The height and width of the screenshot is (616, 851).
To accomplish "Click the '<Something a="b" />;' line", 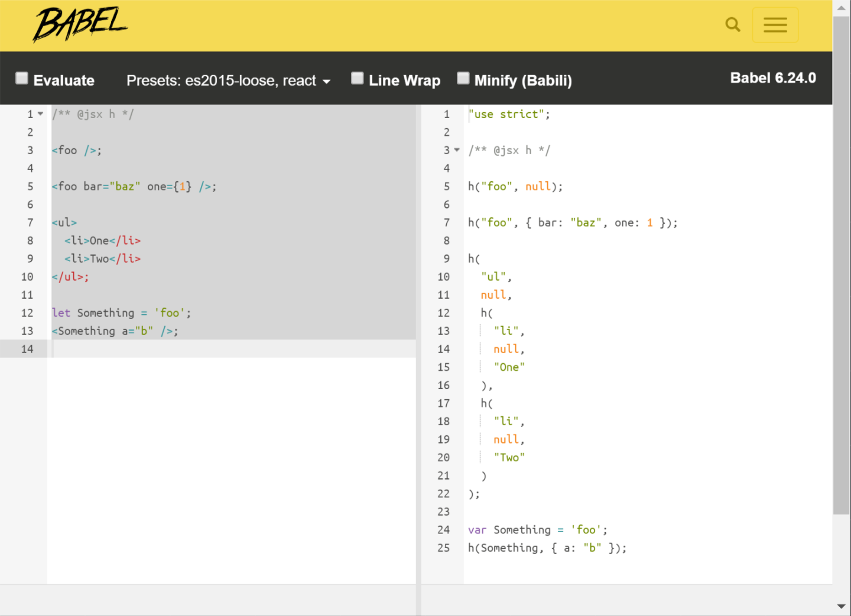I will (x=115, y=331).
